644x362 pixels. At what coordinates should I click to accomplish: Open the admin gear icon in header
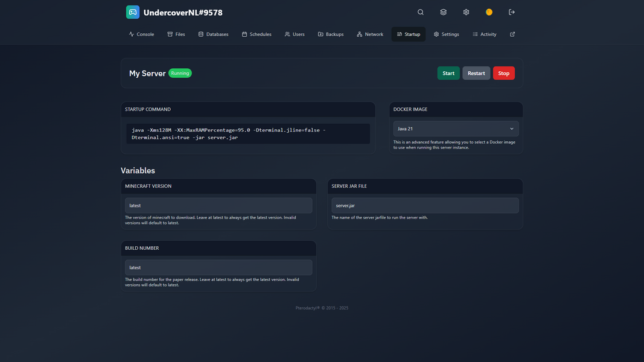(466, 12)
